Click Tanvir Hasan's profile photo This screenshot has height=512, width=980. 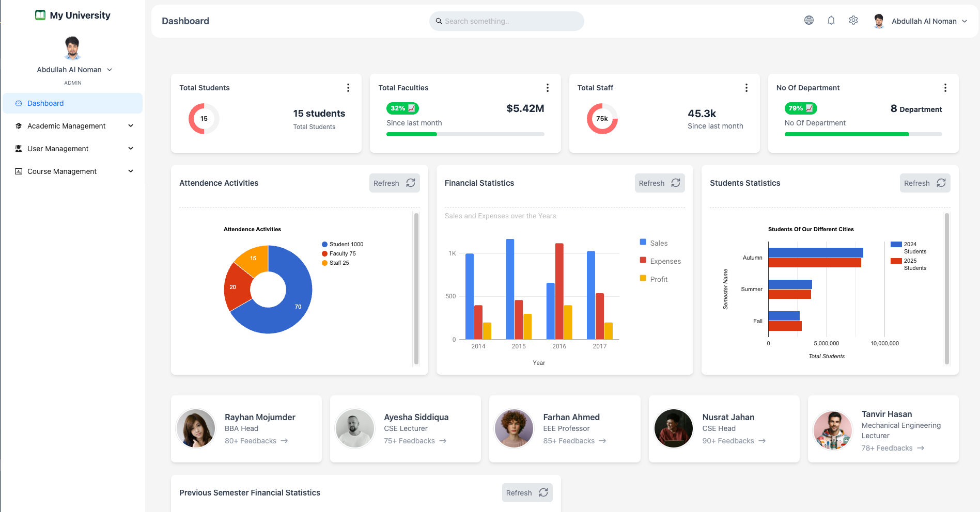click(x=833, y=430)
